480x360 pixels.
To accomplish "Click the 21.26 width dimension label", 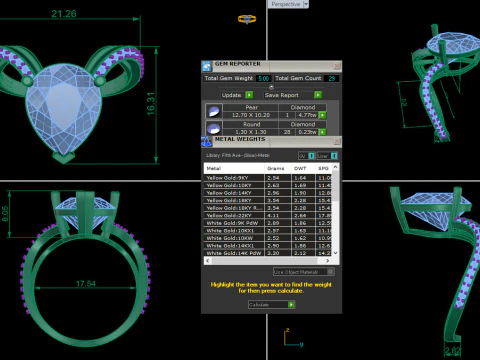I will click(x=64, y=14).
